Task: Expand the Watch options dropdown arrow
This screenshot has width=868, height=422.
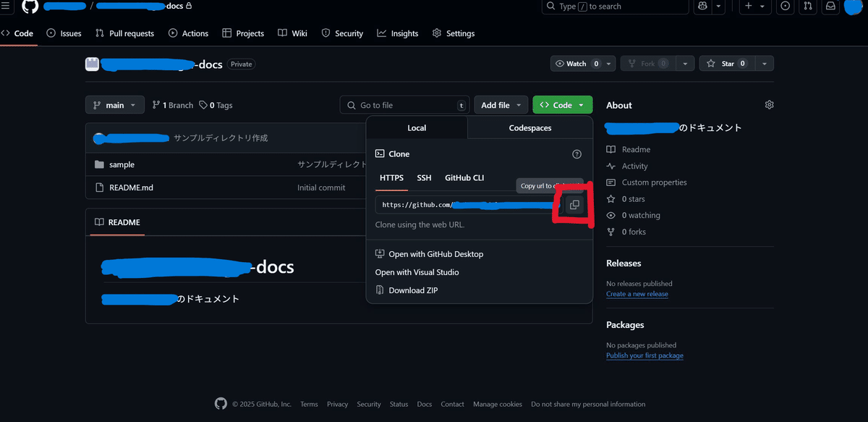Action: (610, 64)
